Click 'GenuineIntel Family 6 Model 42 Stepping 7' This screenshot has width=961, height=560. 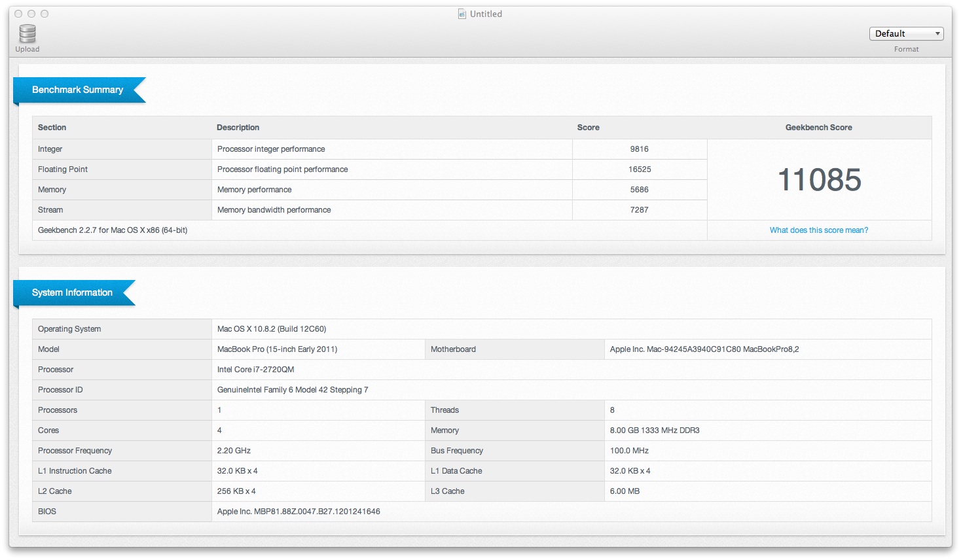click(x=293, y=390)
